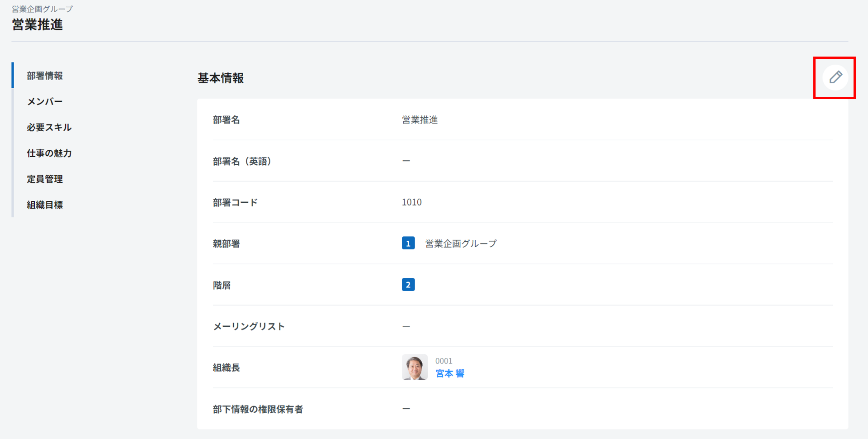Click 営業企画グループ in the 親部署 row
Screen dimensions: 868x439
click(x=461, y=243)
